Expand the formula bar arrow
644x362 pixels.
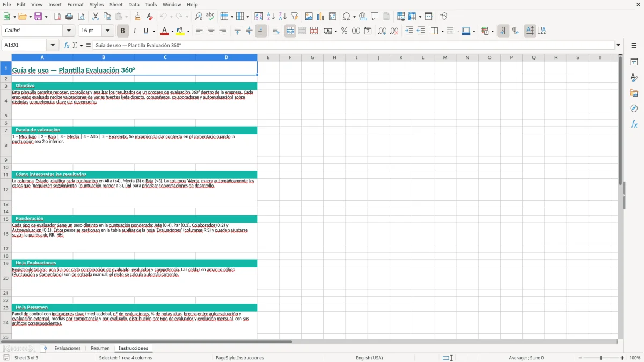[x=618, y=46]
